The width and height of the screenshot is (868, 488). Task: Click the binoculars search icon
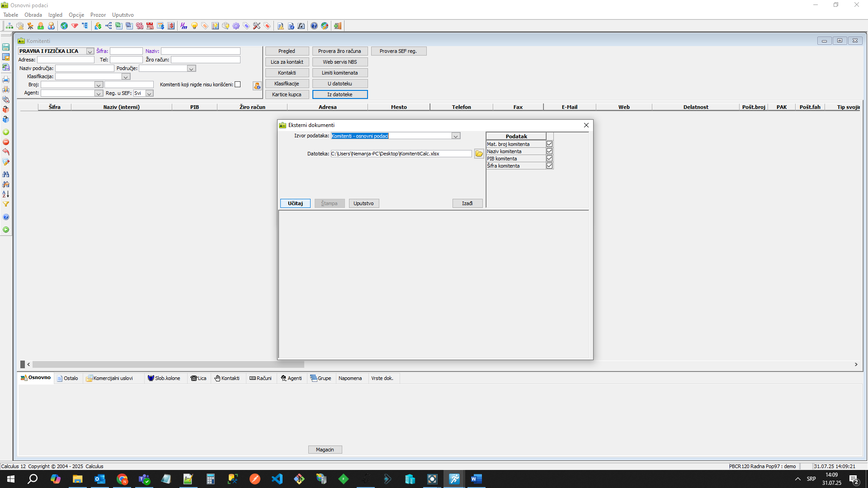coord(6,174)
